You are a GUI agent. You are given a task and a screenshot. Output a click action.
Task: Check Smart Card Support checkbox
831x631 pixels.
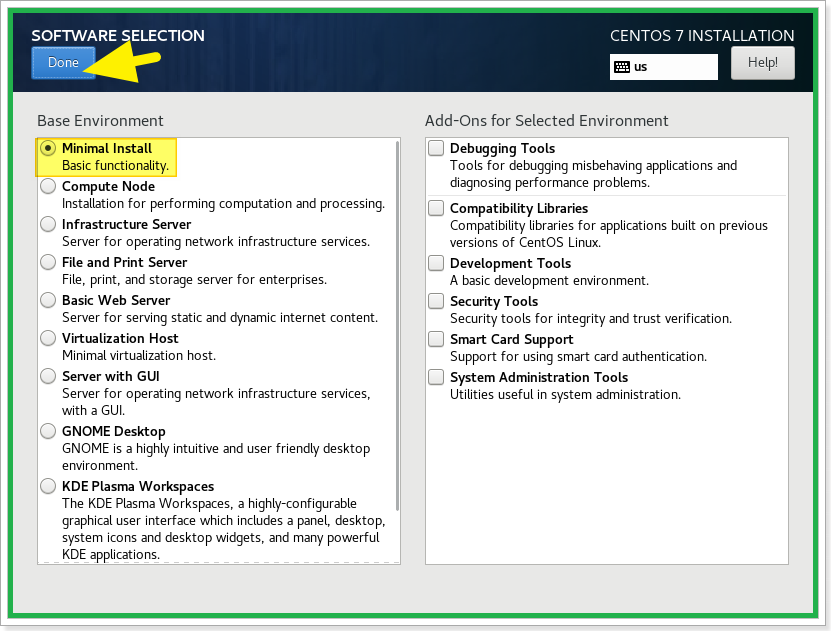click(436, 339)
